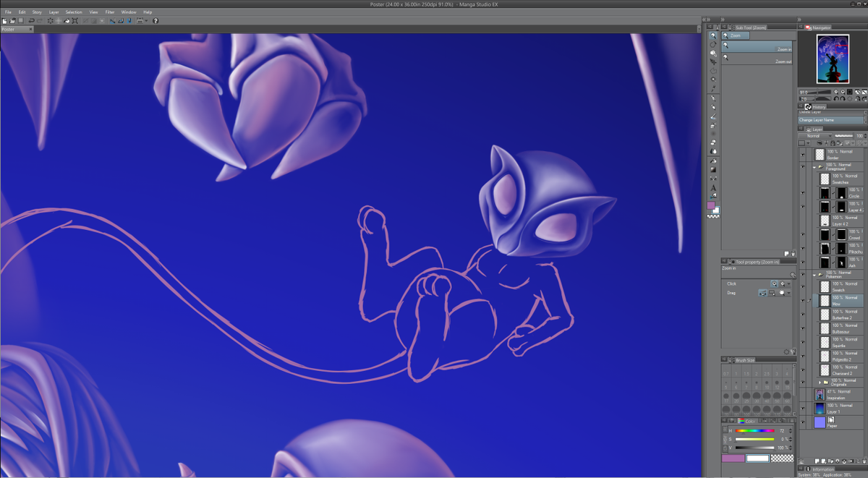Open the Layer menu
The height and width of the screenshot is (478, 868).
[x=54, y=12]
